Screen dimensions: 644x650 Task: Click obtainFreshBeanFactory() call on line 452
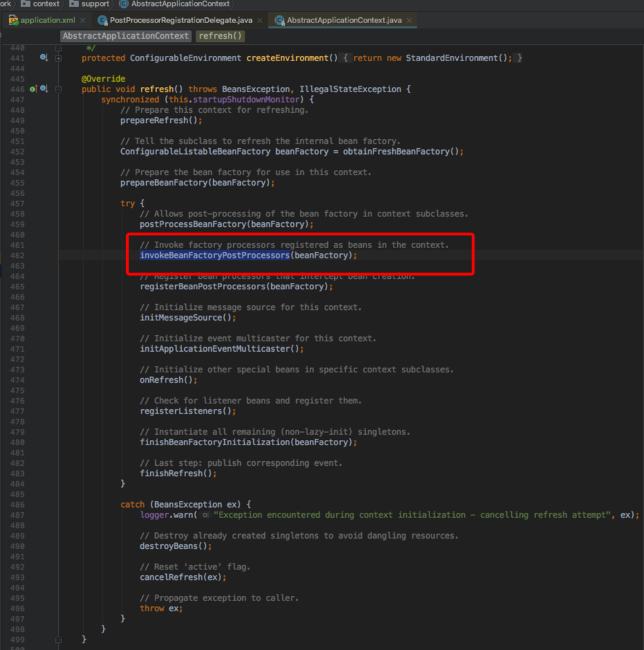(x=402, y=152)
